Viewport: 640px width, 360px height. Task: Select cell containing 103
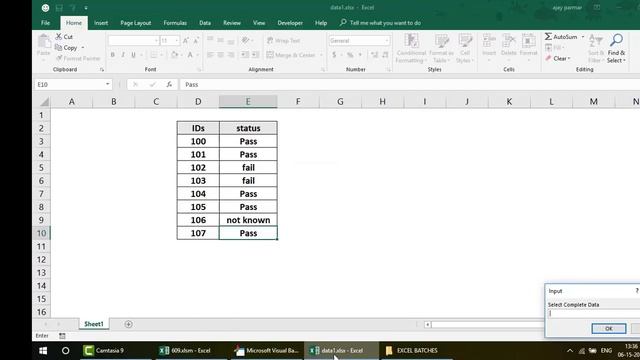tap(198, 181)
